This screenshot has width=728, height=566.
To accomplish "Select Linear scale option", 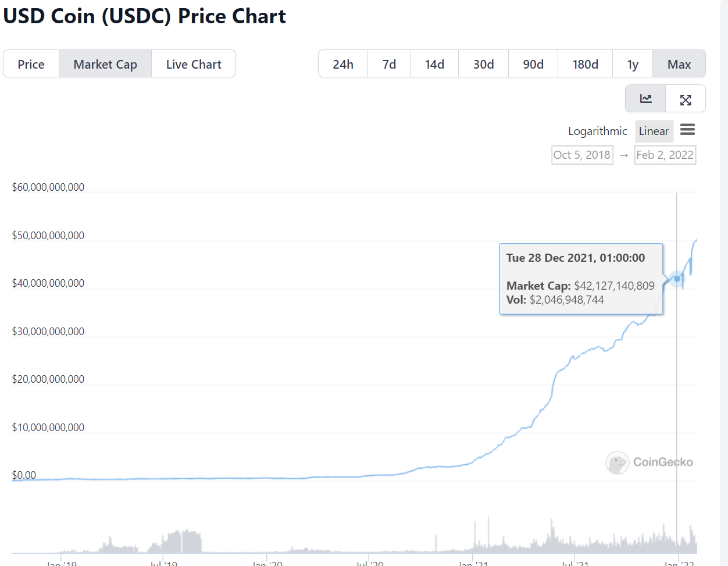I will [x=654, y=131].
